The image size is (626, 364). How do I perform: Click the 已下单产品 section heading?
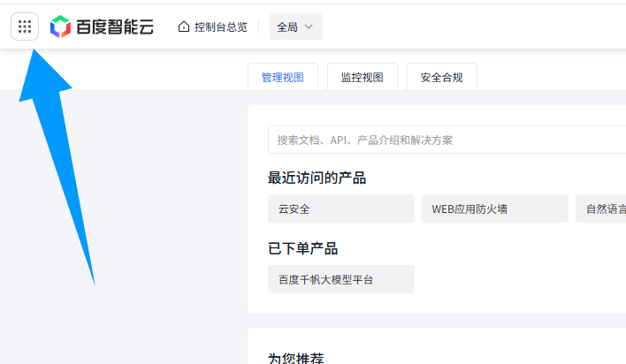pyautogui.click(x=302, y=248)
